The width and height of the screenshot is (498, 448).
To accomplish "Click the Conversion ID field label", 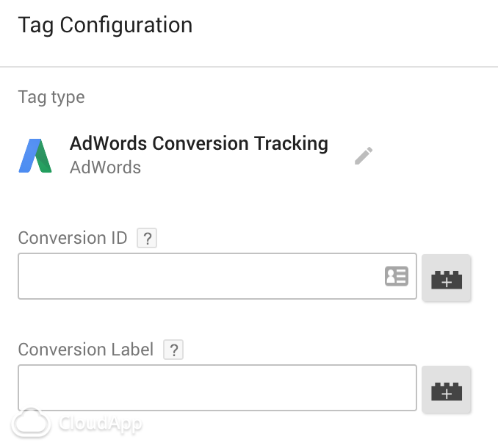I will [73, 238].
